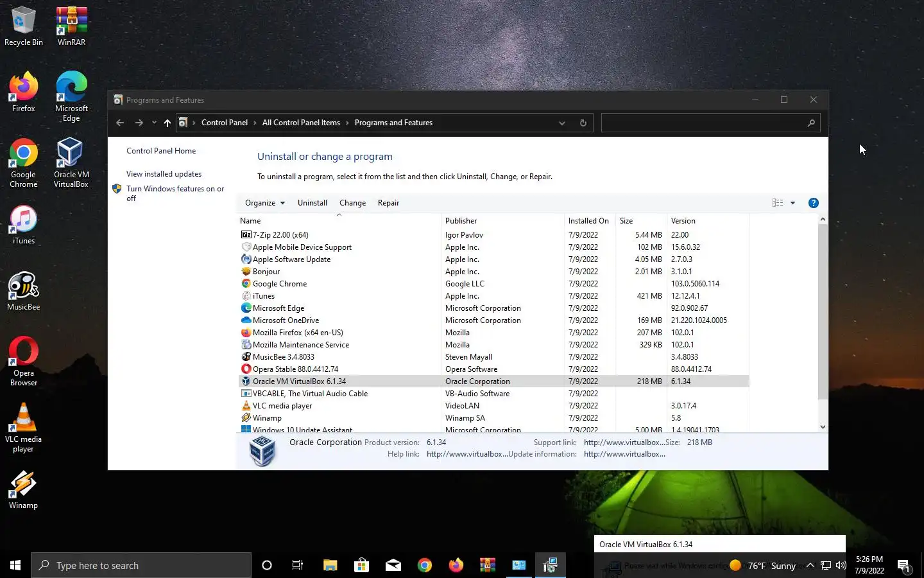Expand the address bar history dropdown
Screen dimensions: 924x578
pos(562,123)
